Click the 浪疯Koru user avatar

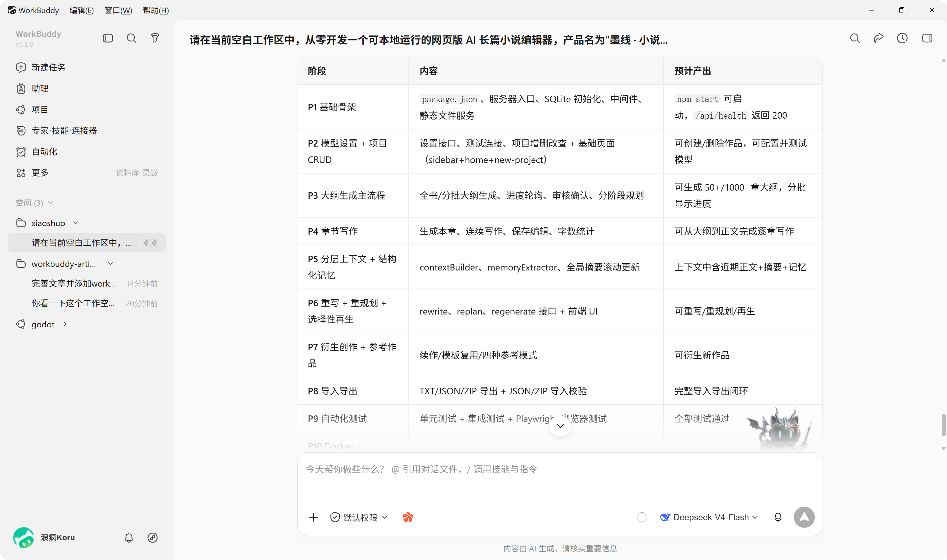point(24,537)
